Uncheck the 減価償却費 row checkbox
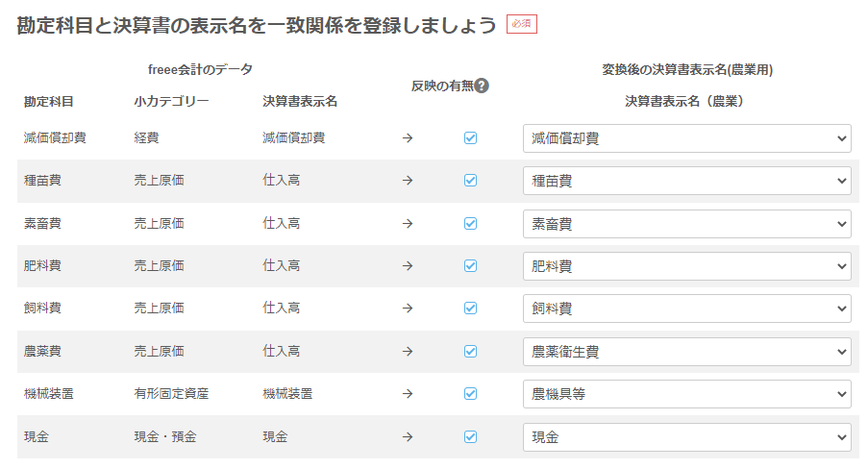This screenshot has height=469, width=868. (x=471, y=137)
